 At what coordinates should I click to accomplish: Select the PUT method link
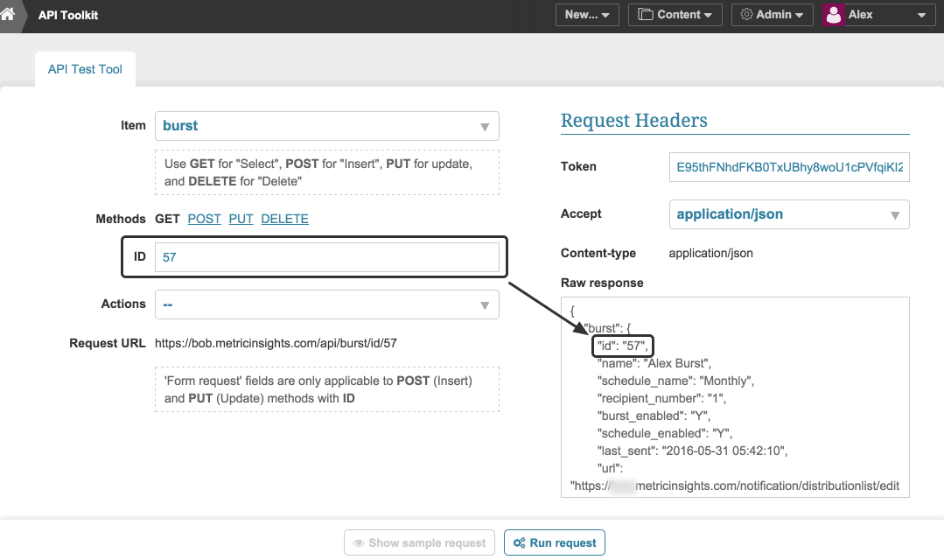pos(241,219)
